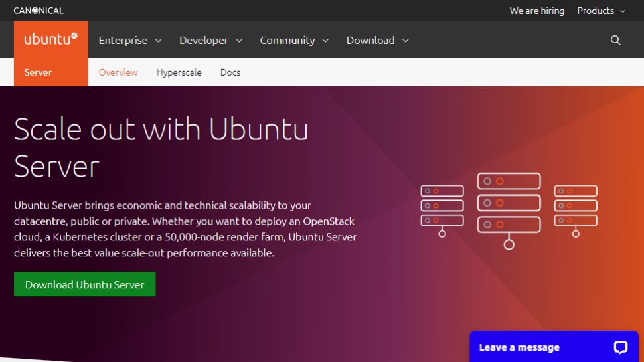This screenshot has width=644, height=362.
Task: Click the Server section label
Action: (x=38, y=72)
